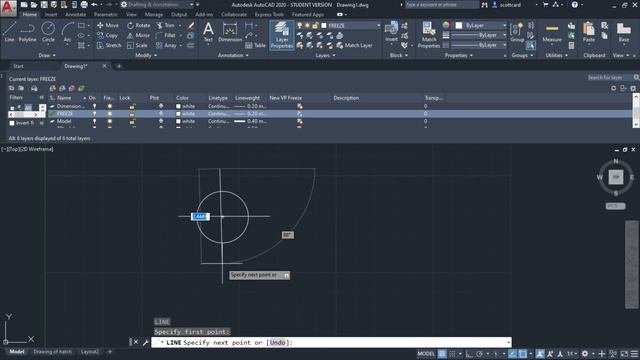
Task: Click white color swatch of Dimension layer
Action: pyautogui.click(x=178, y=106)
